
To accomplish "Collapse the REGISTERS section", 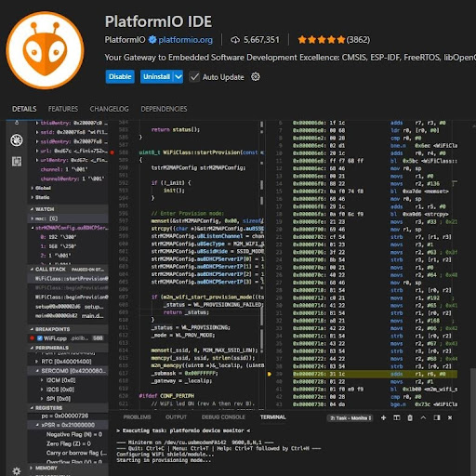I will pos(68,408).
